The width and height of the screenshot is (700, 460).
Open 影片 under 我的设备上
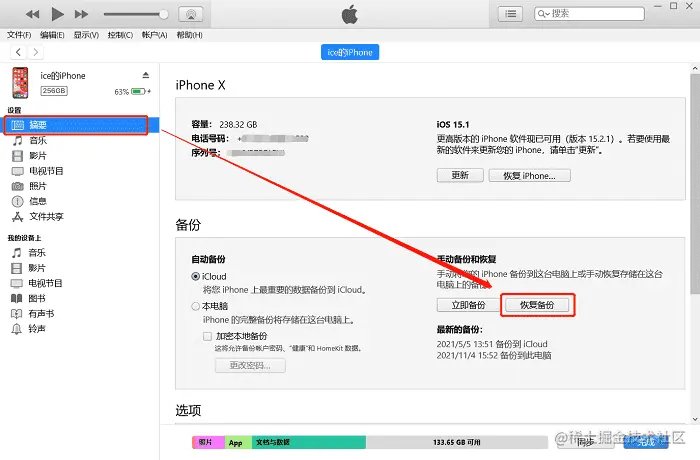(x=38, y=268)
